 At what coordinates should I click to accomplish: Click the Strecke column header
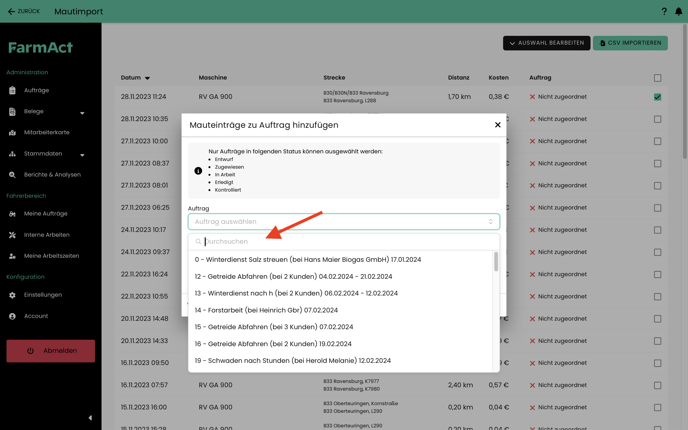coord(334,78)
